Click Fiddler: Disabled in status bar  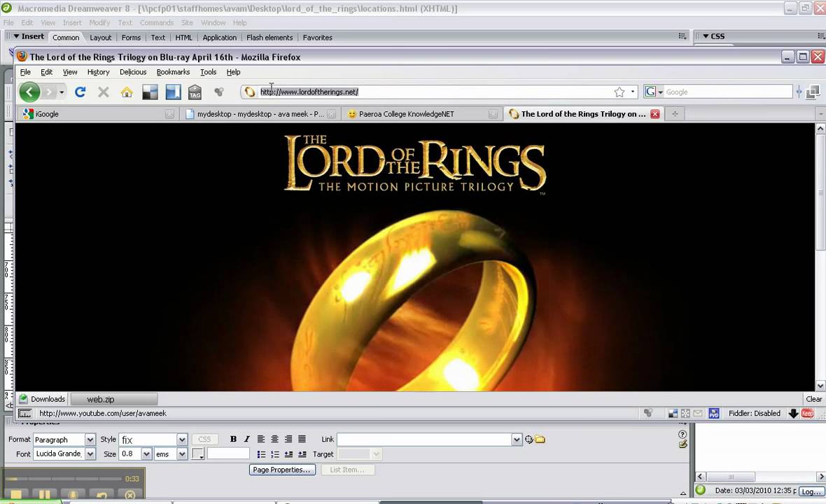(x=755, y=414)
